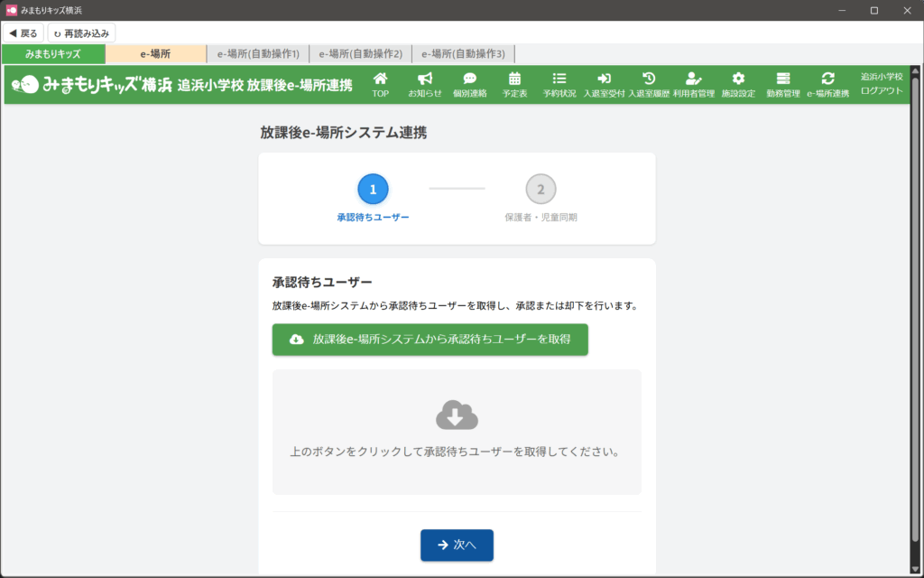This screenshot has width=924, height=578.
Task: Click the 承認待ちユーザーを取得 green button
Action: click(x=430, y=340)
